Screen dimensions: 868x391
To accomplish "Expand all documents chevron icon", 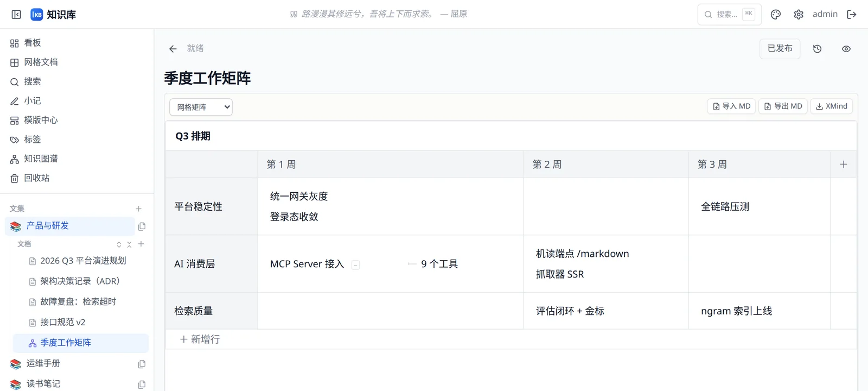I will coord(119,244).
